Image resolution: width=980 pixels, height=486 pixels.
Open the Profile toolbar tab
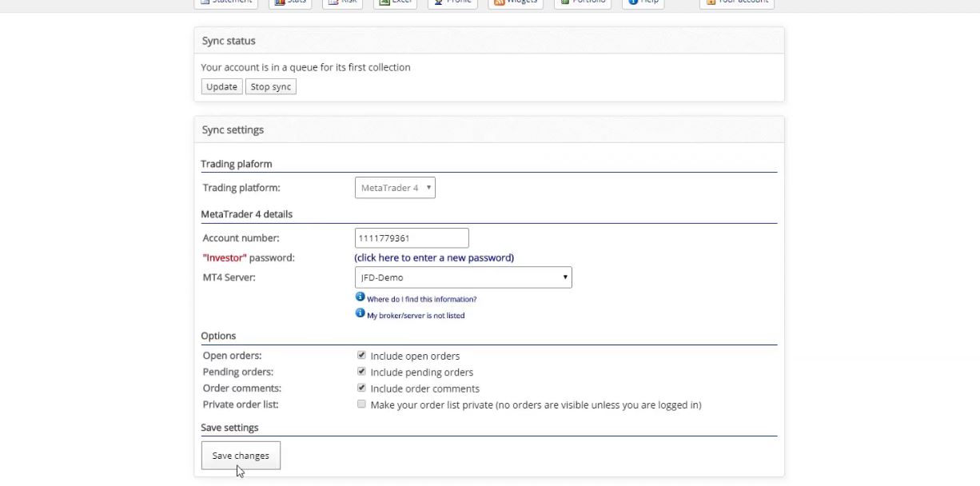(x=452, y=2)
